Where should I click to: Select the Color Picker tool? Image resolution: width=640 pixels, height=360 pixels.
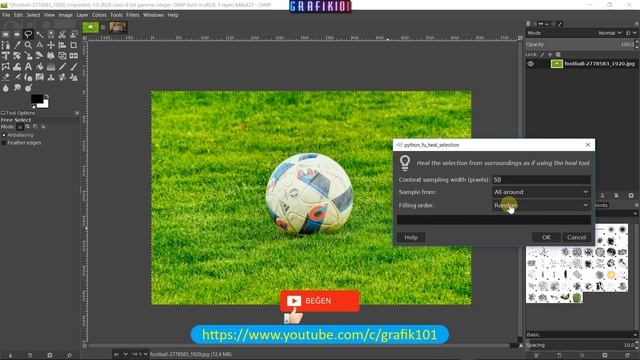click(x=17, y=45)
